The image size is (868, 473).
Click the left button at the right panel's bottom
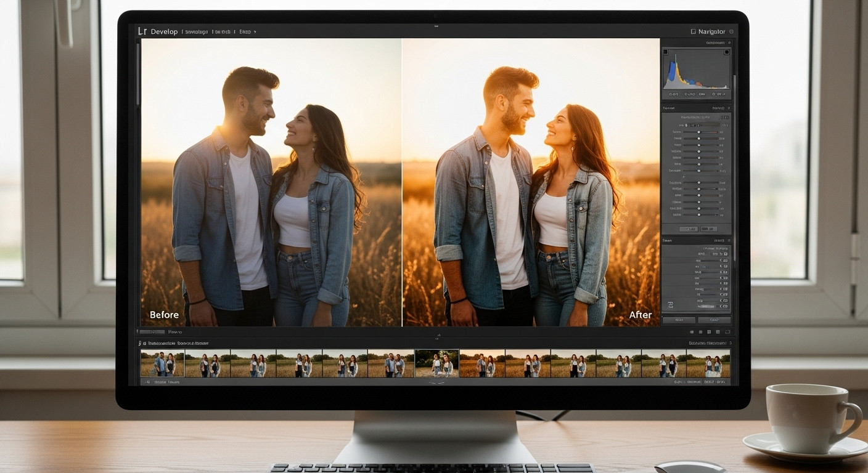[x=679, y=320]
